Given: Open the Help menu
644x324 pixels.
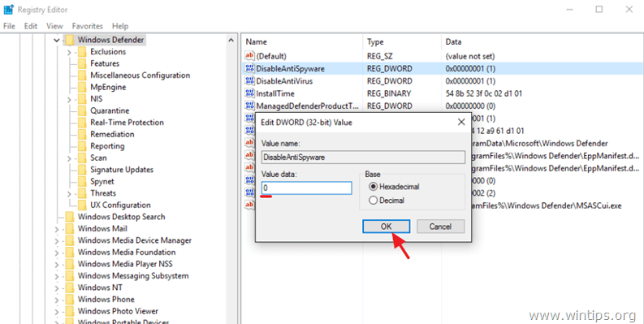Looking at the screenshot, I should (x=120, y=26).
